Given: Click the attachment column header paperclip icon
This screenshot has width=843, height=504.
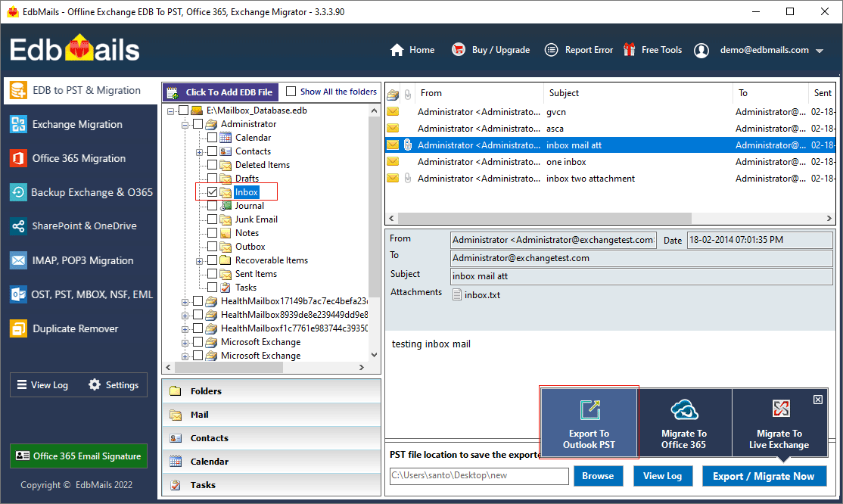Looking at the screenshot, I should point(408,95).
